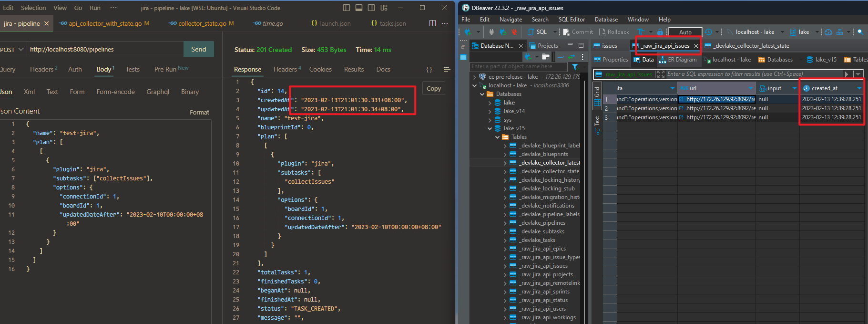Close the jira - pipeline tab
The image size is (868, 324).
click(46, 23)
